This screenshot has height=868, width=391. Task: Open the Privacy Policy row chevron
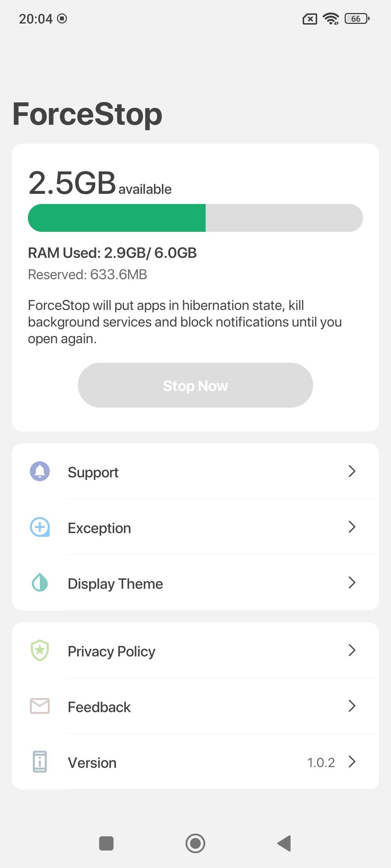(352, 650)
